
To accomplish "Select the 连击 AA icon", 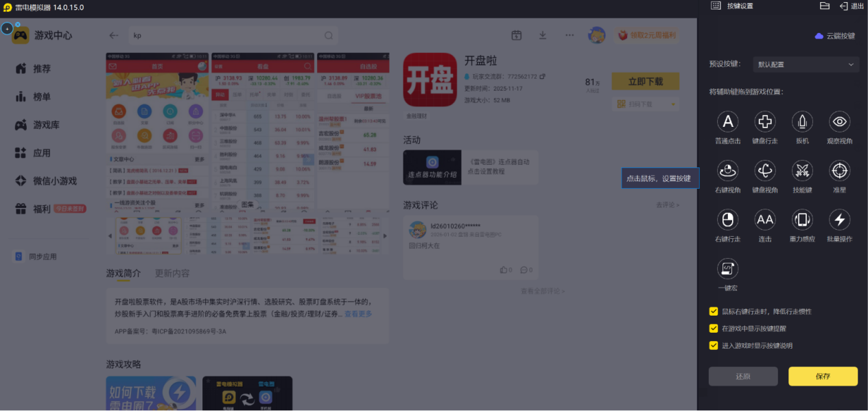I will click(x=765, y=220).
